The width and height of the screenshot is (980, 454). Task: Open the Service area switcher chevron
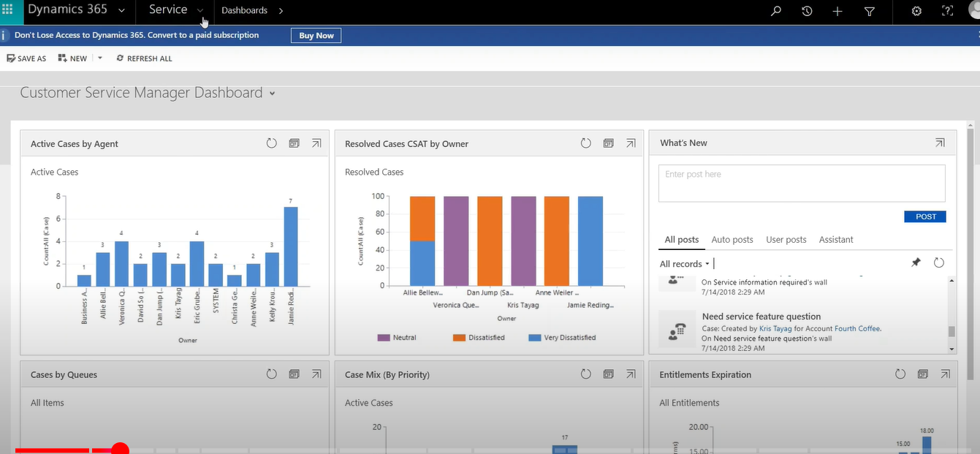coord(200,10)
